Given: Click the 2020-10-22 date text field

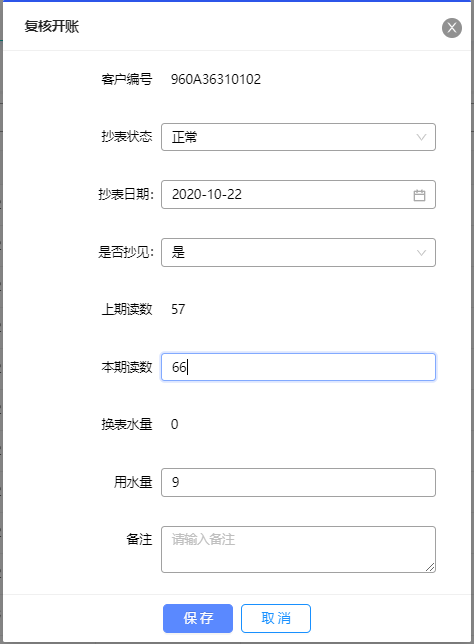Looking at the screenshot, I should [298, 195].
